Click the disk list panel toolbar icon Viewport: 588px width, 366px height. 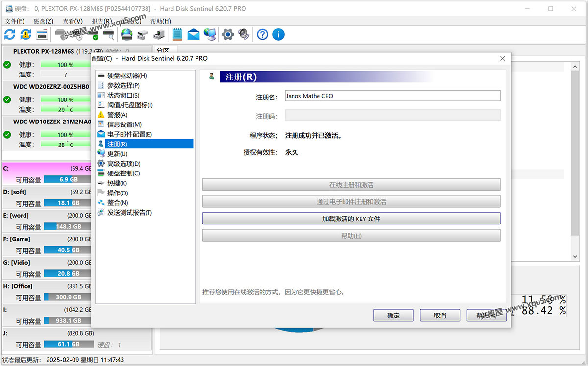coord(42,34)
